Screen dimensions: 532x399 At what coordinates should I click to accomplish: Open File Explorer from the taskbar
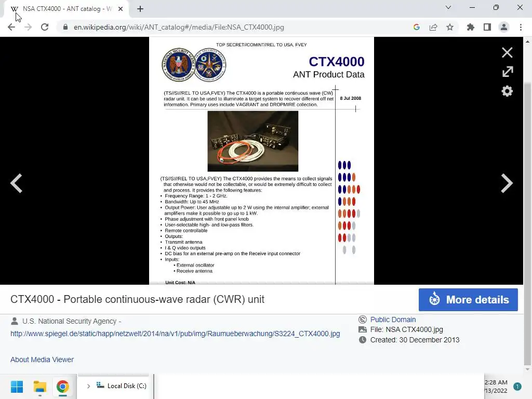(x=39, y=387)
